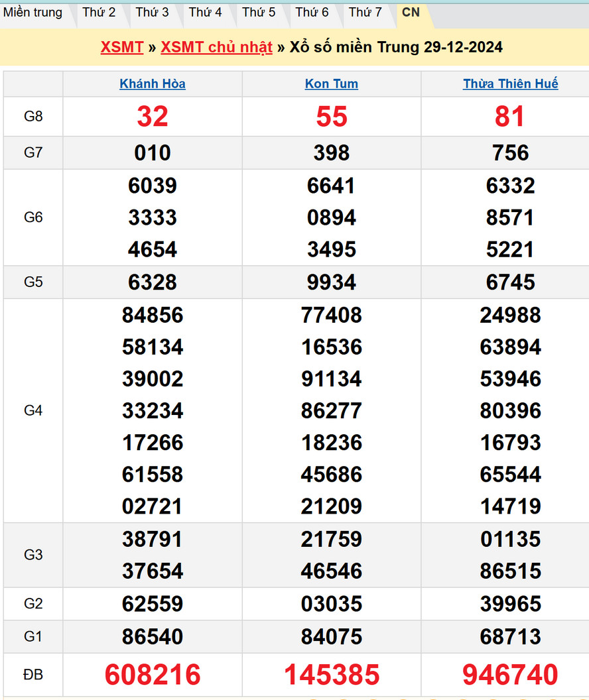Switch to the Thứ 2 tab
This screenshot has width=589, height=700.
click(x=99, y=13)
